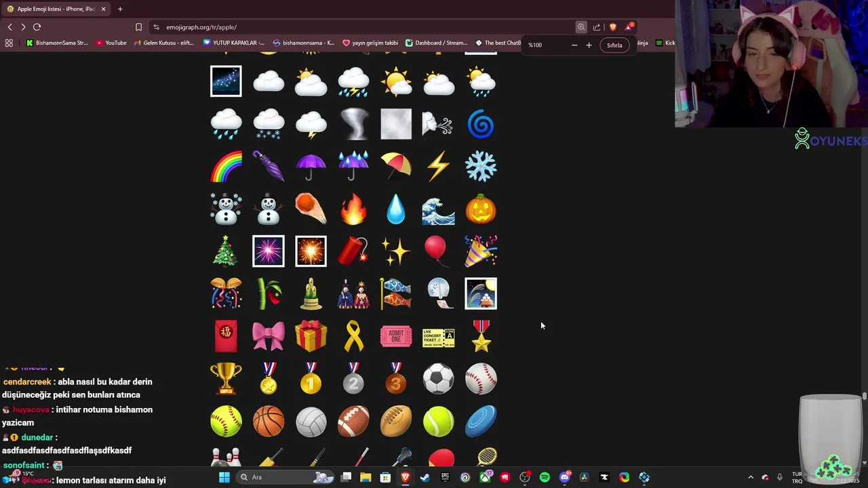The width and height of the screenshot is (868, 488).
Task: Click the fire emoji
Action: (x=353, y=209)
